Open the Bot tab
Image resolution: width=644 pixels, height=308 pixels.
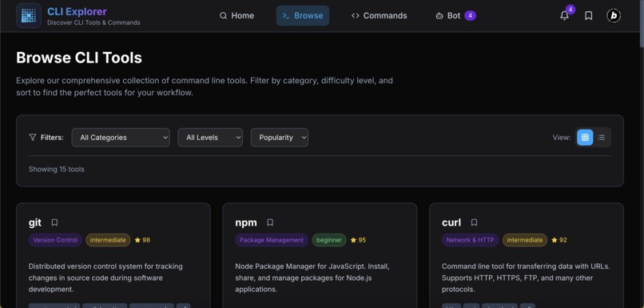click(455, 16)
